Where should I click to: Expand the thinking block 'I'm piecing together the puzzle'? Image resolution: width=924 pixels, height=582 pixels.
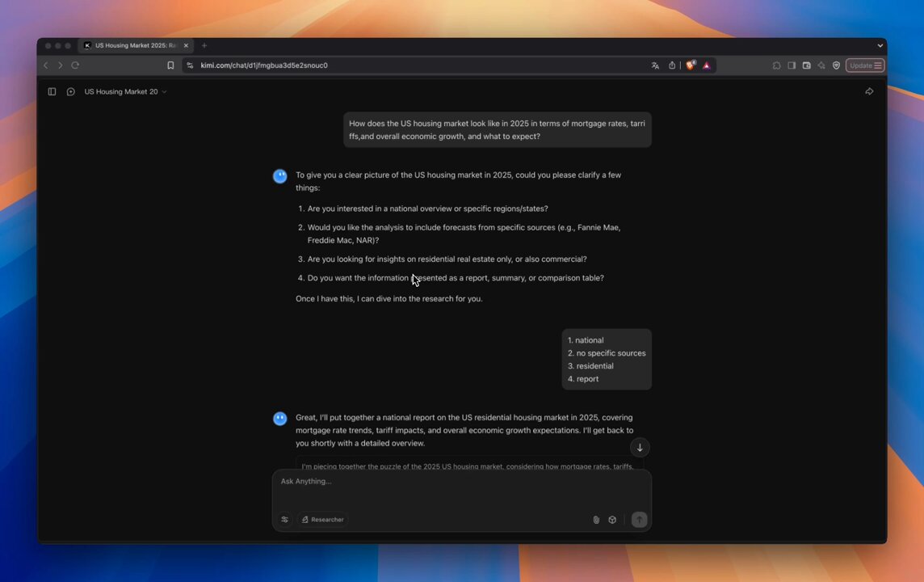point(469,466)
